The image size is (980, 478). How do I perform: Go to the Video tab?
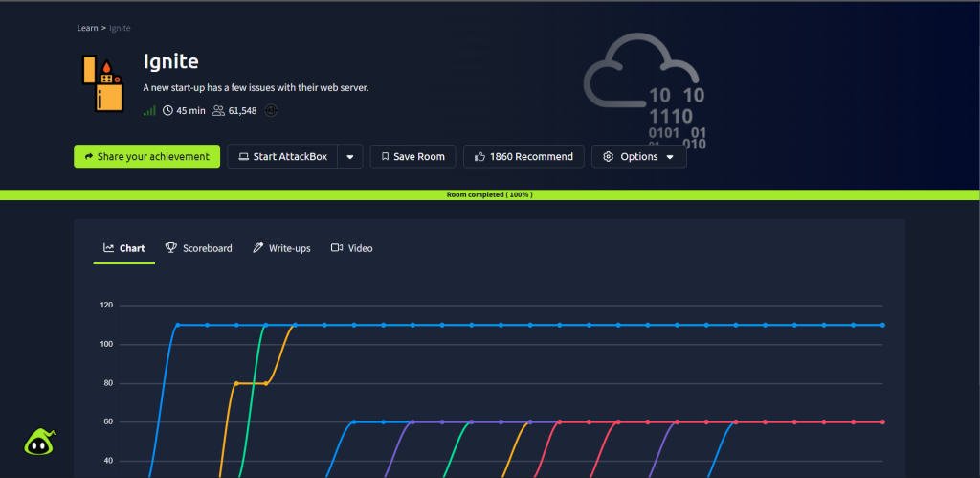point(352,248)
